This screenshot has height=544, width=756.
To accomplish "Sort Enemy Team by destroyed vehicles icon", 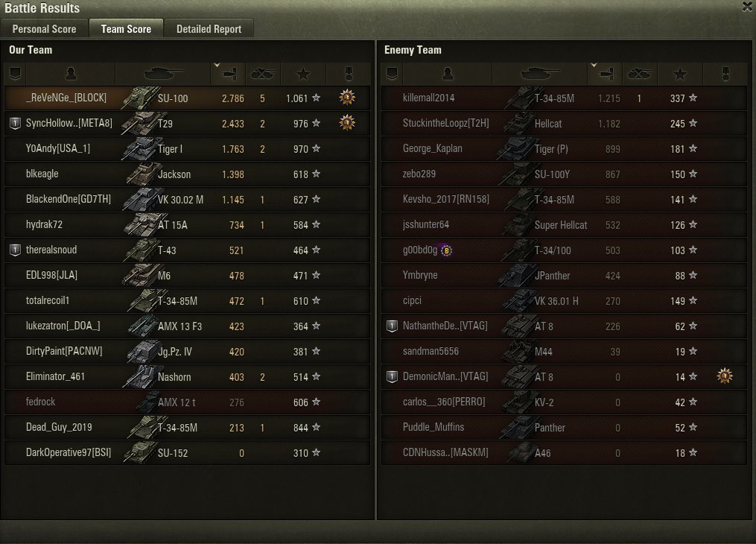I will 639,74.
